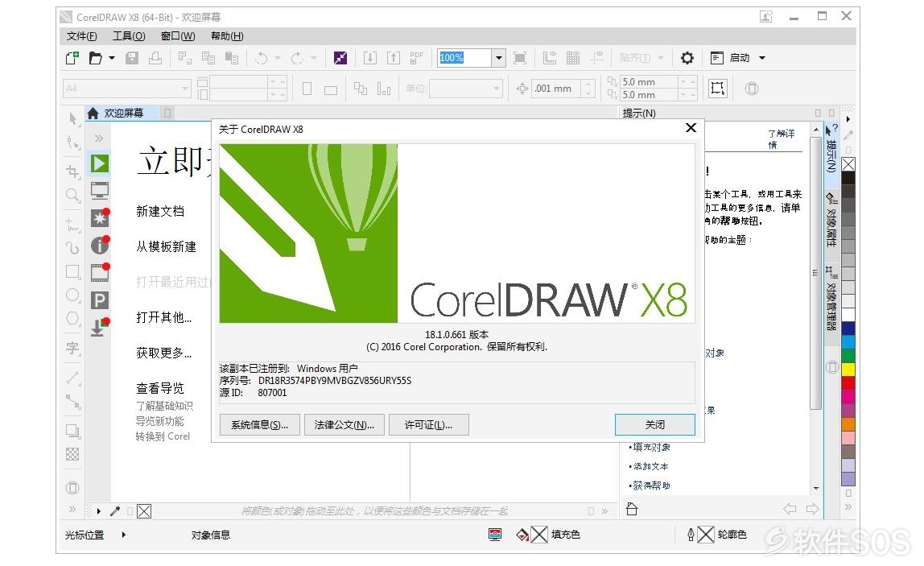Close the About CorelDRAW X8 dialog with X

point(691,128)
